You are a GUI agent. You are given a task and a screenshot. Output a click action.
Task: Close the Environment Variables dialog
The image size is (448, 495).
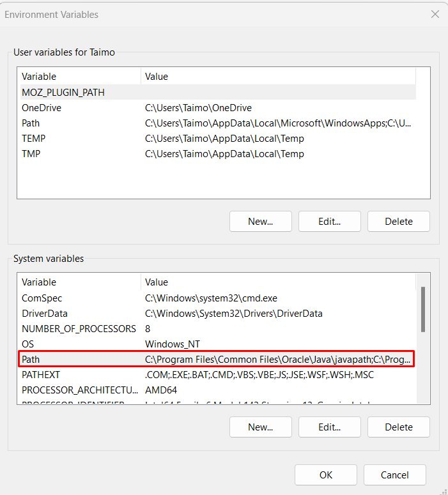[x=435, y=14]
